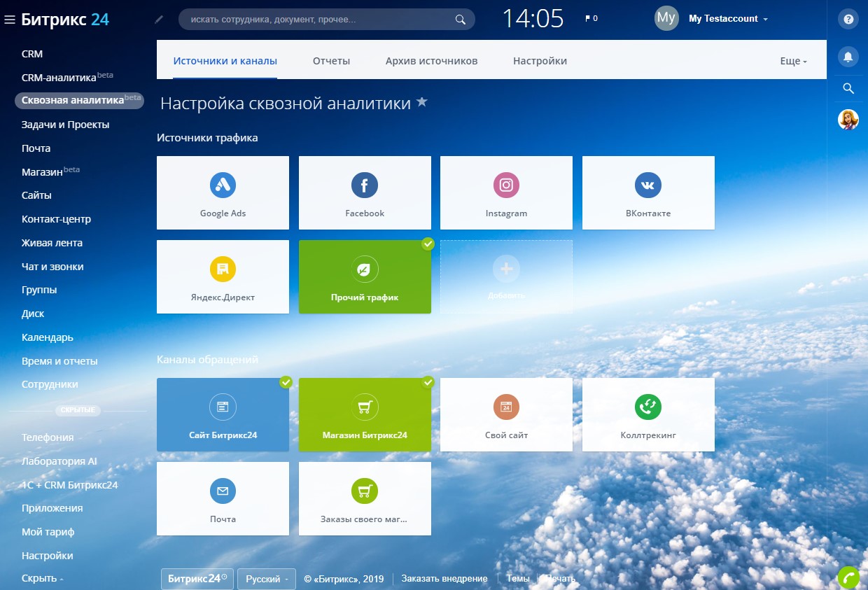Switch to Архив источников tab
The image size is (868, 590).
tap(431, 61)
